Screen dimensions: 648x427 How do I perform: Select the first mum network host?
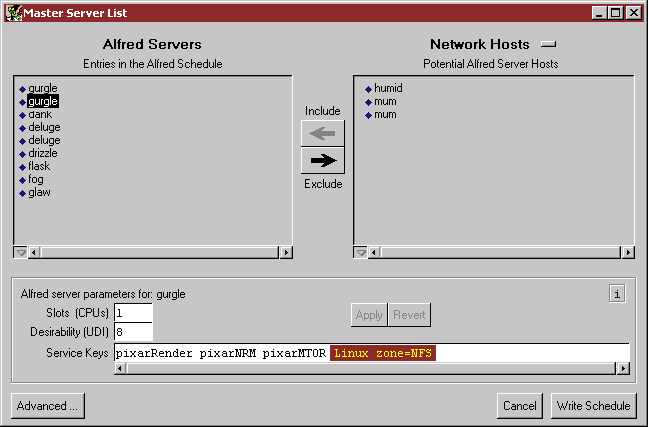tap(385, 101)
